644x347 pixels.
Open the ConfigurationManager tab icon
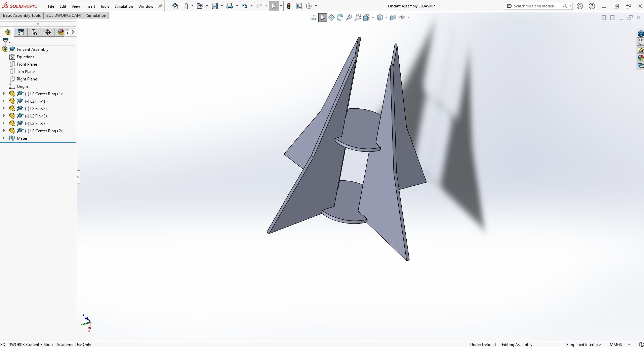(x=34, y=32)
